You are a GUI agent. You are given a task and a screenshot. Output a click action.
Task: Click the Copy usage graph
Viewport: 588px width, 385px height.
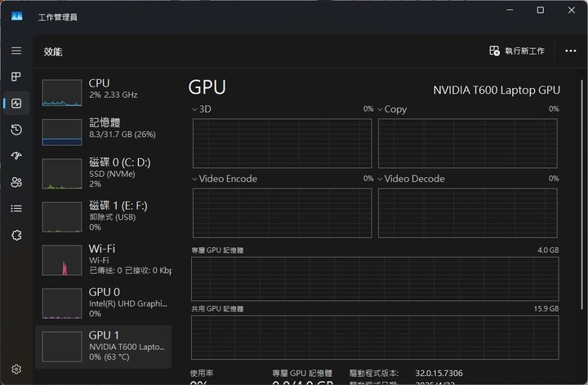tap(468, 144)
